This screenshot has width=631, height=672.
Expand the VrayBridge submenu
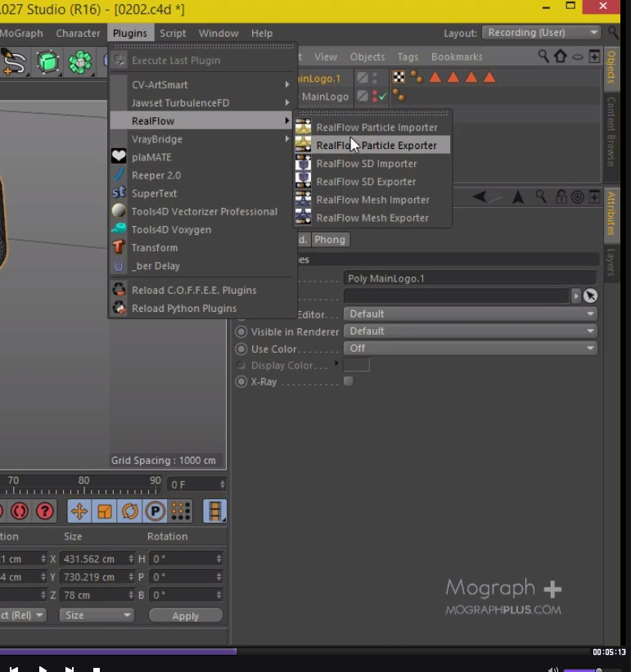click(x=204, y=139)
